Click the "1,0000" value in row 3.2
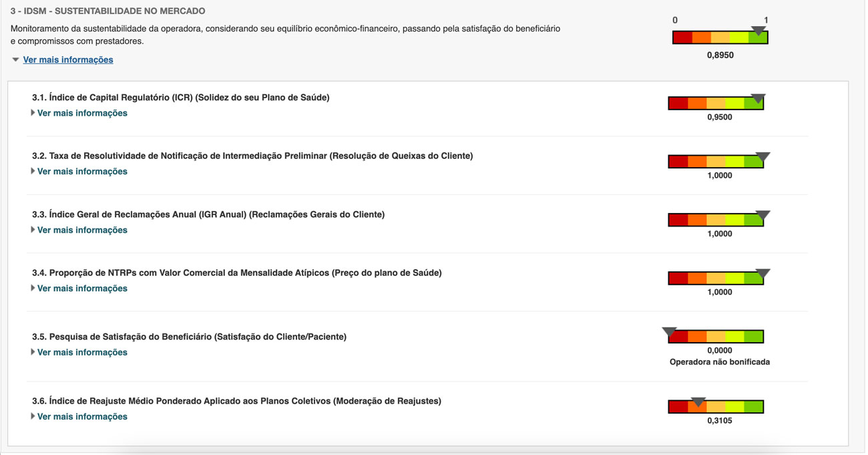868x455 pixels. coord(720,176)
